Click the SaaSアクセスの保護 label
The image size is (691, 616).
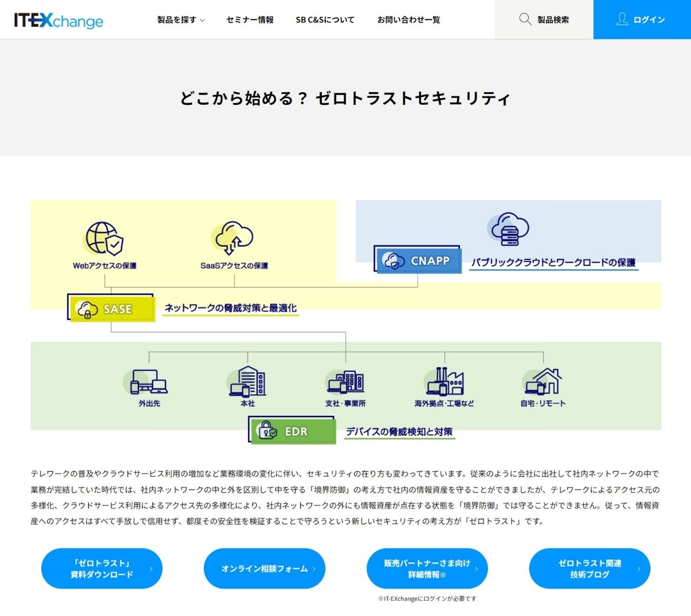pyautogui.click(x=234, y=266)
